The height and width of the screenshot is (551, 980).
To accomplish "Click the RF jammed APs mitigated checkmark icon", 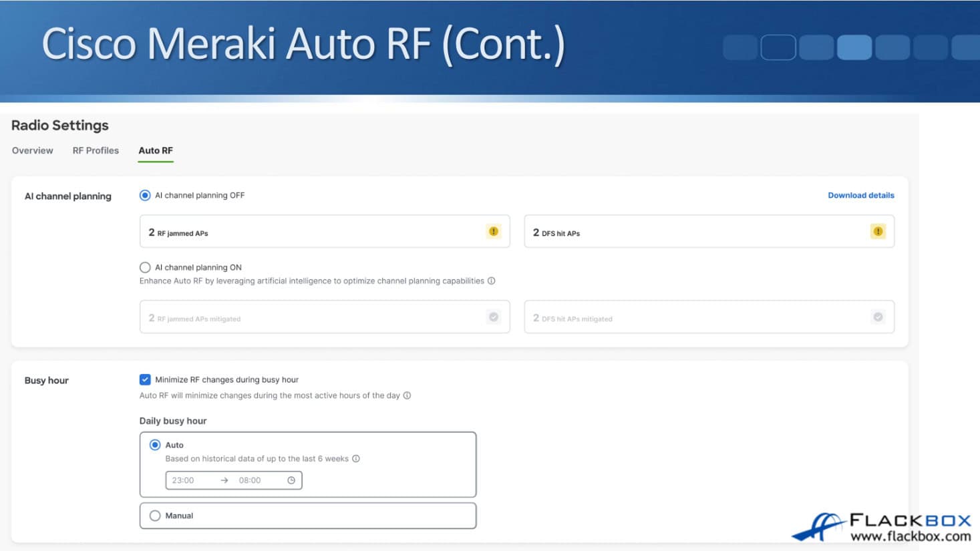I will (x=493, y=317).
